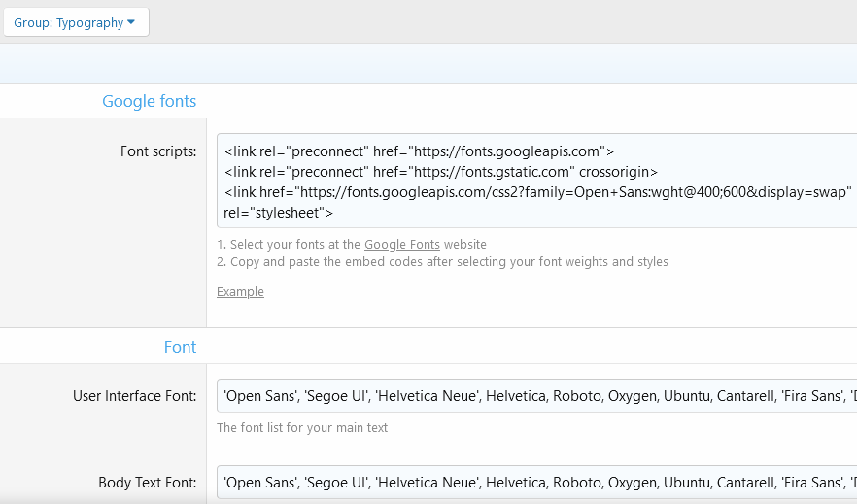The image size is (857, 504).
Task: Place cursor on the fonts.googleapis.com preconnect line
Action: pyautogui.click(x=419, y=151)
